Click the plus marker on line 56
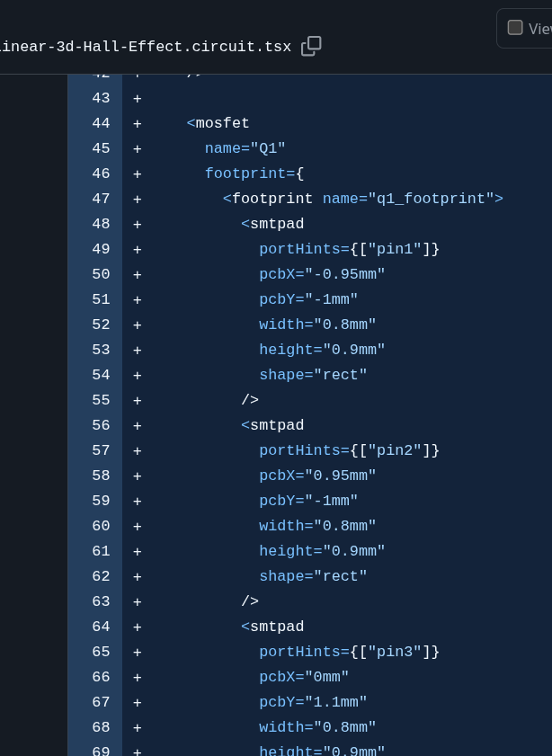This screenshot has width=552, height=756. pos(138,426)
